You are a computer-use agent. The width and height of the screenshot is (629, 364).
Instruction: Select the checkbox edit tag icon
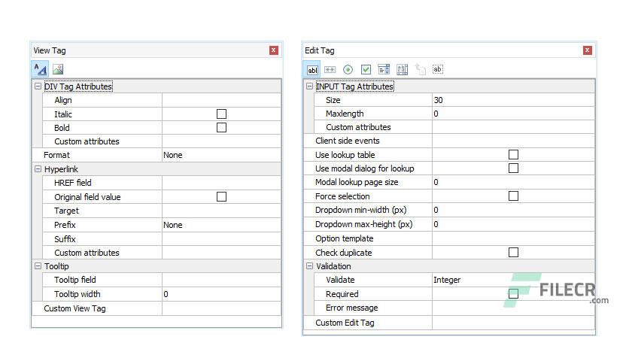[x=366, y=69]
